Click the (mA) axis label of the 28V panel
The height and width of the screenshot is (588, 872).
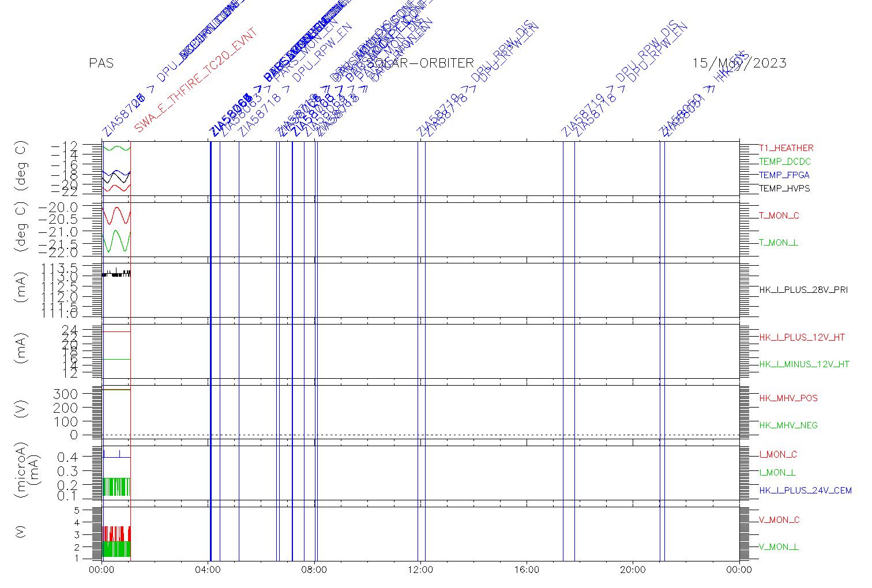pyautogui.click(x=22, y=288)
